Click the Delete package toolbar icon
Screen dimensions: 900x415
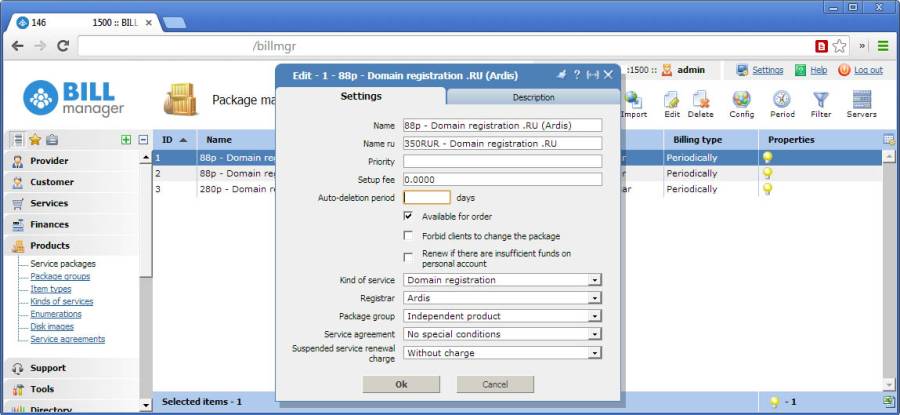tap(701, 100)
